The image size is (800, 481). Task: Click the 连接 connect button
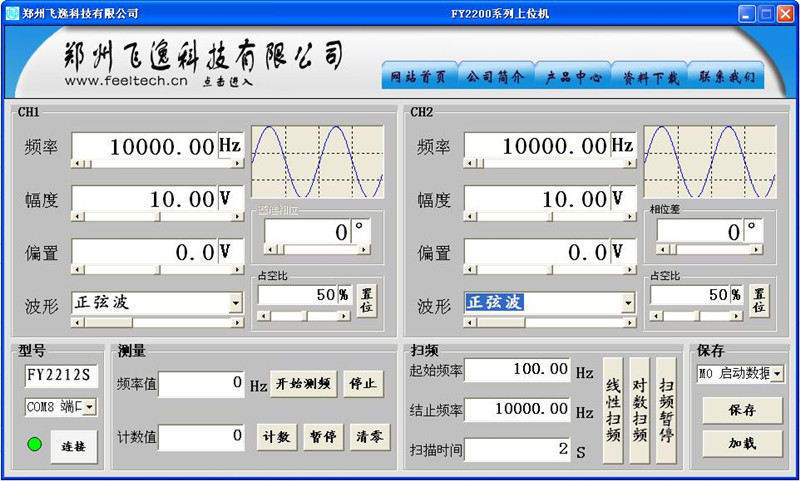(73, 446)
